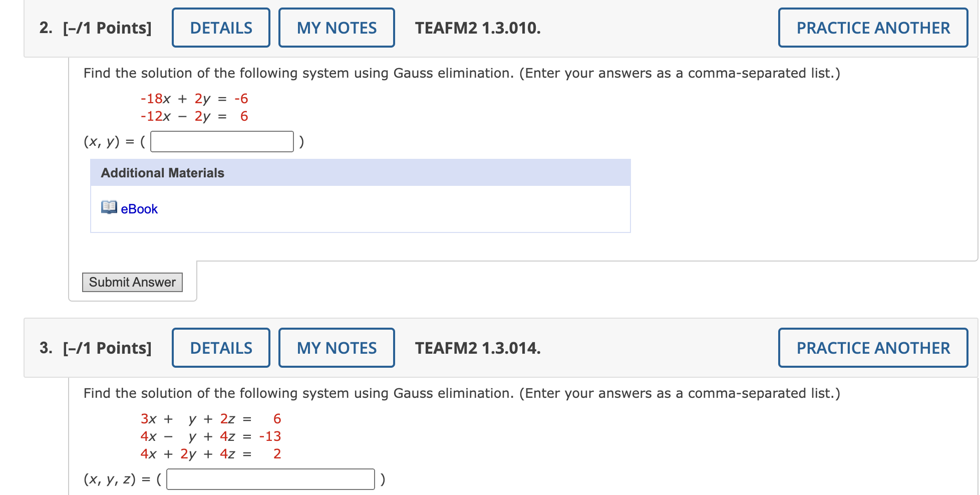Click the Additional Materials header bar
980x495 pixels.
[x=162, y=173]
